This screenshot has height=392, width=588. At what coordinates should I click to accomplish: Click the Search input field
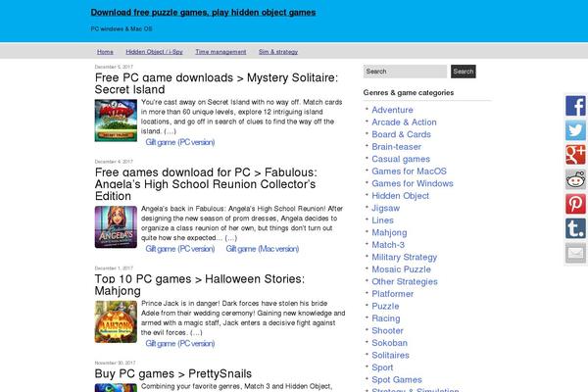(405, 72)
